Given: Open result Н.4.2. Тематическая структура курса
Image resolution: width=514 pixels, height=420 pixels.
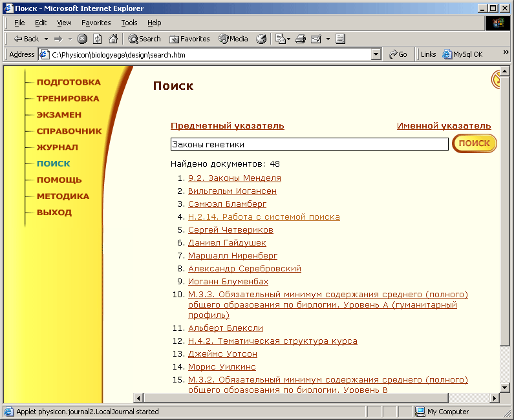Looking at the screenshot, I should [273, 341].
